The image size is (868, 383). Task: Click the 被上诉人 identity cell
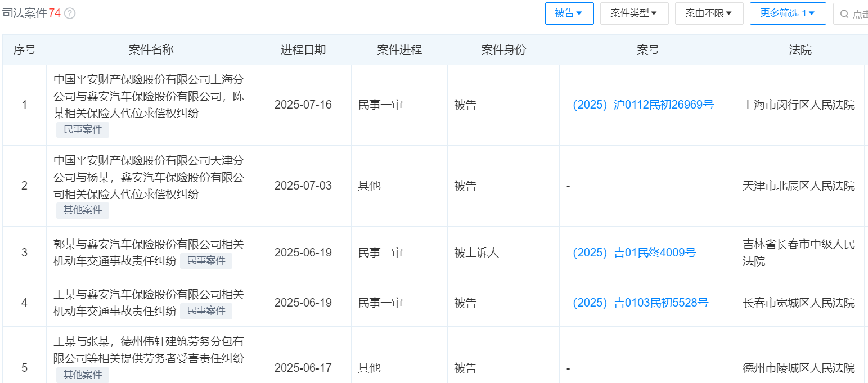(x=476, y=253)
